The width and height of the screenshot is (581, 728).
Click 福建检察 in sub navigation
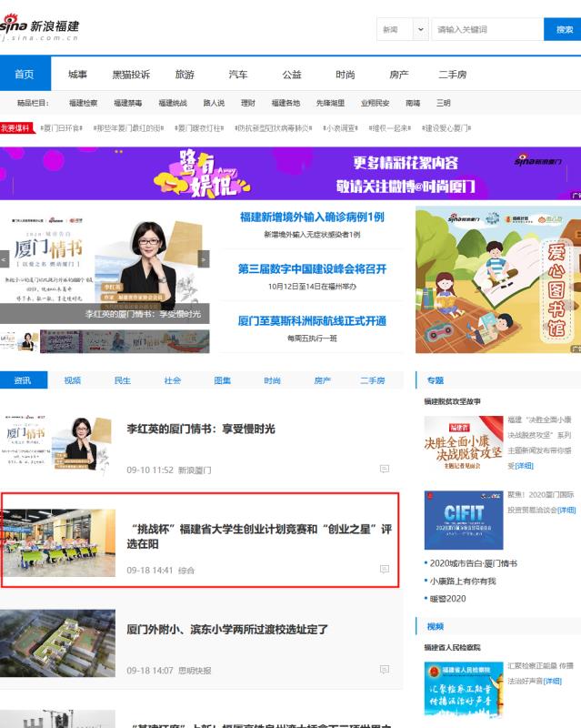click(83, 104)
